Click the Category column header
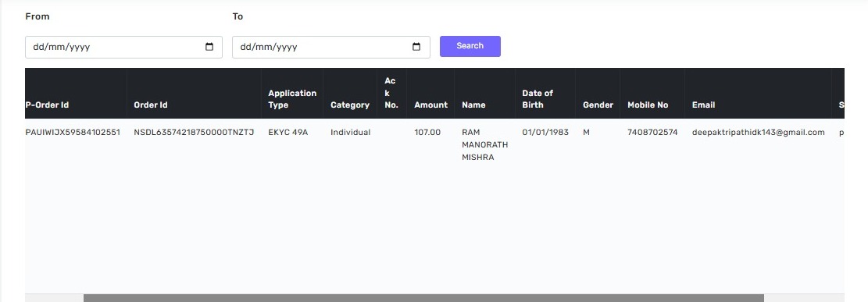Viewport: 868px width, 302px height. pos(350,105)
